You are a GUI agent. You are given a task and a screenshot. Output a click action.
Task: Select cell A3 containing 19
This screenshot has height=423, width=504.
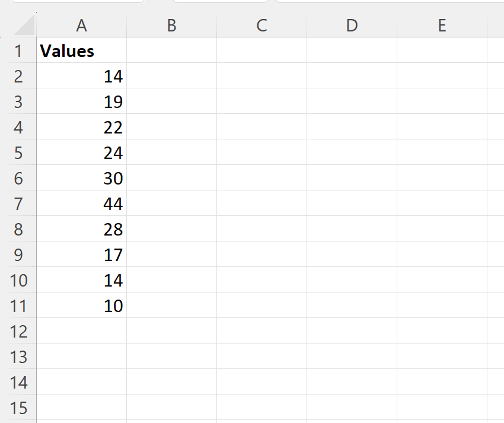point(82,101)
